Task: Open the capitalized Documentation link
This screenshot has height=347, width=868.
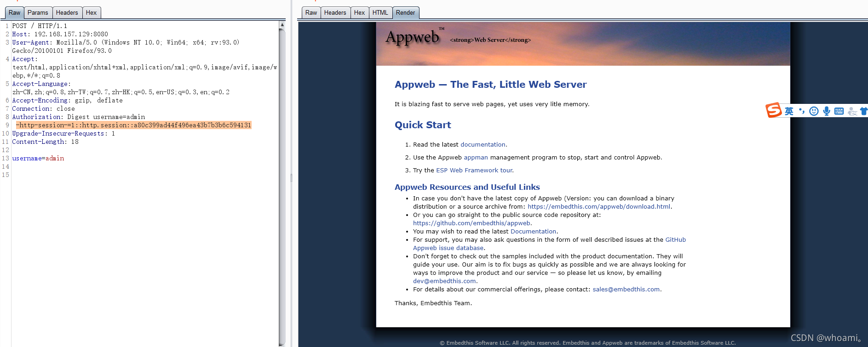Action: click(x=533, y=231)
